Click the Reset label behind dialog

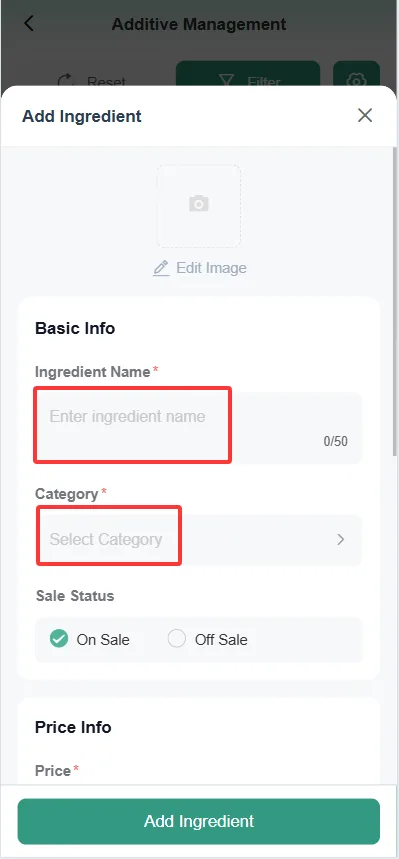tap(106, 82)
